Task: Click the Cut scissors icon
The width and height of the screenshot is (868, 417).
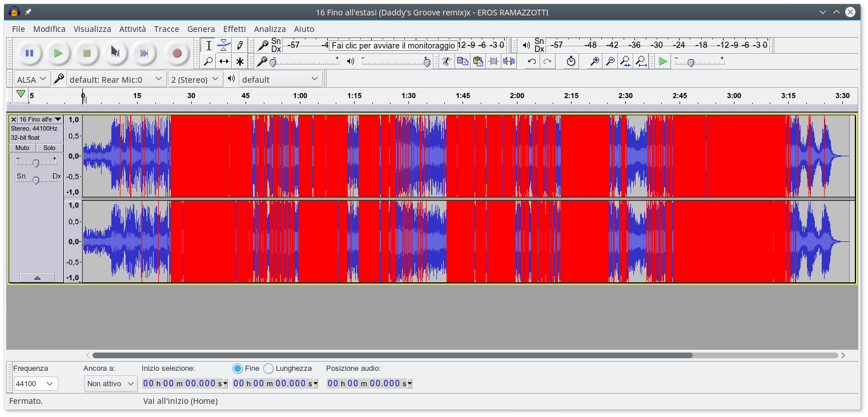Action: coord(447,61)
